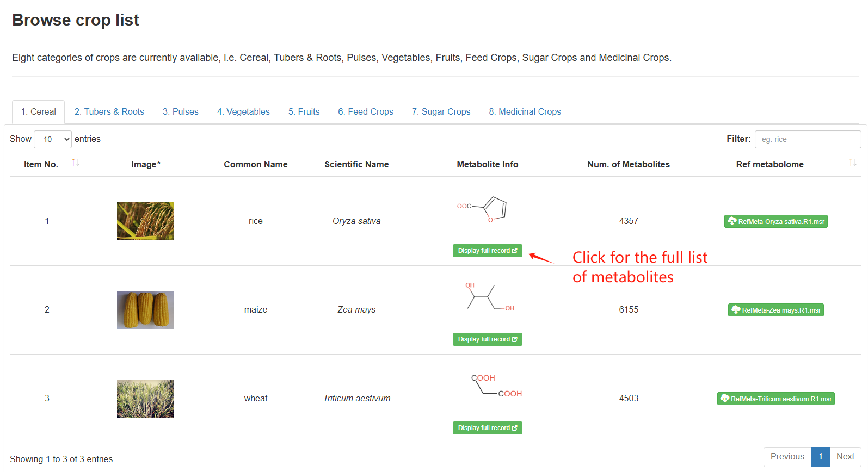Sort by Ref metabolome arrows icon

click(852, 163)
